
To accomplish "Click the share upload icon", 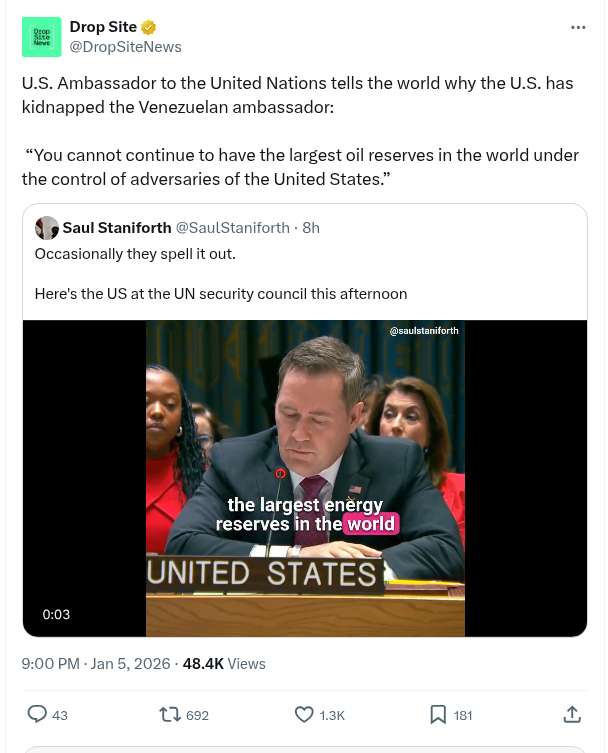I will pos(572,714).
